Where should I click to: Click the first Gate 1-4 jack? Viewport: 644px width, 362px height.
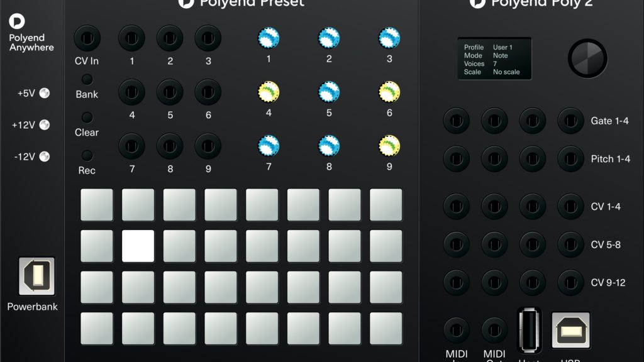tap(457, 121)
